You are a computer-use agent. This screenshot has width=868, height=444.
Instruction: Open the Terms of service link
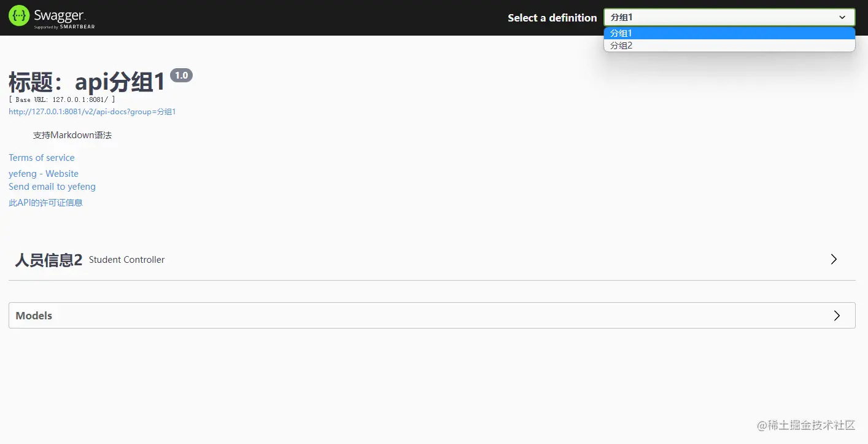click(x=42, y=158)
